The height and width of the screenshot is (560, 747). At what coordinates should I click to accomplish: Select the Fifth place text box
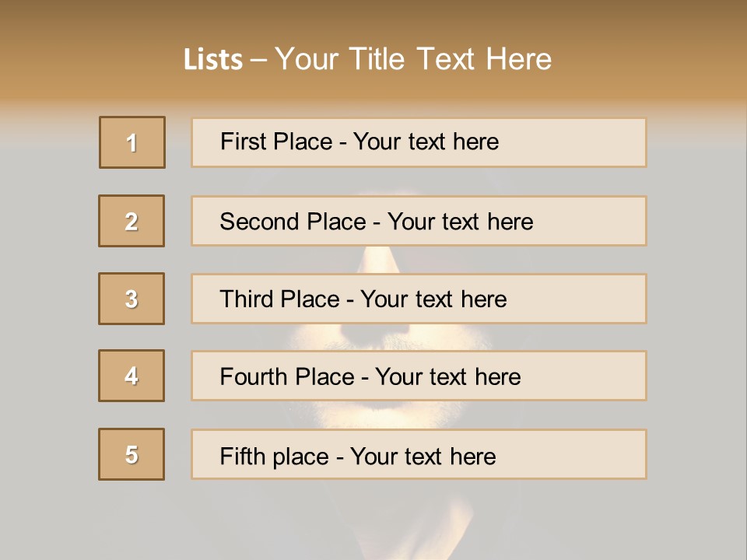point(419,454)
